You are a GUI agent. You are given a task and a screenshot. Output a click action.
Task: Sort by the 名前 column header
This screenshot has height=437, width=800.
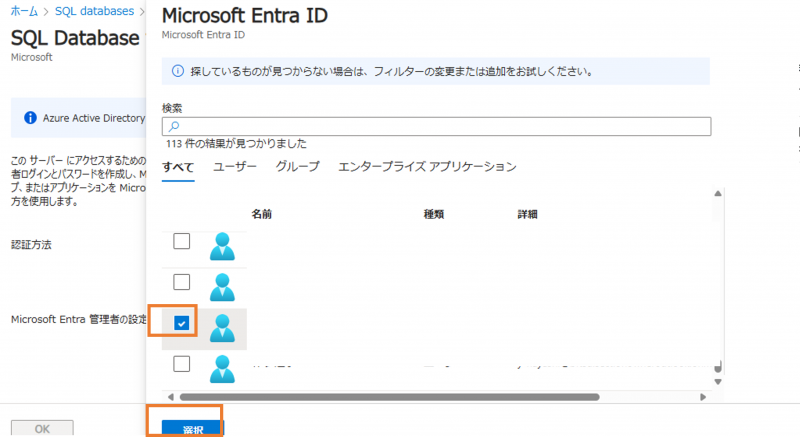click(262, 214)
